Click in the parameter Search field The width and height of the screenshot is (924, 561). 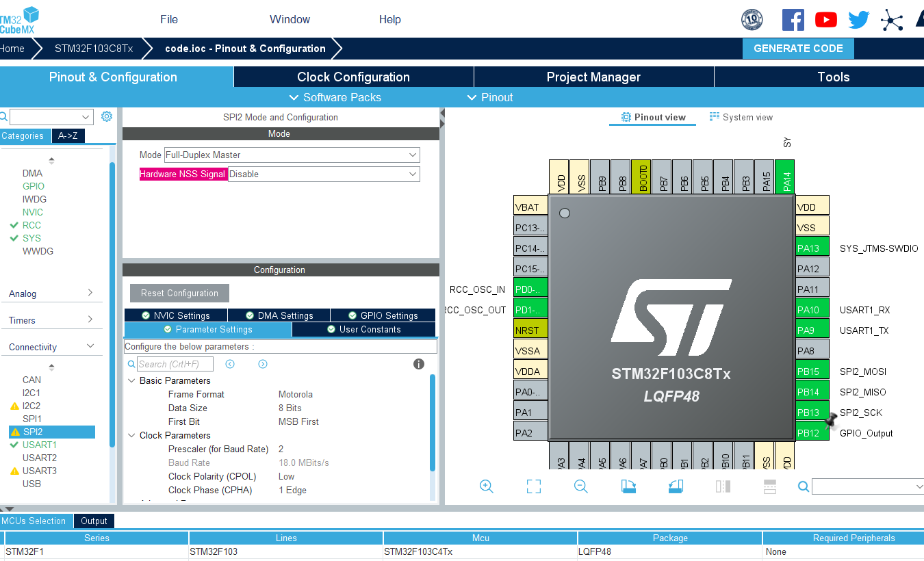tap(175, 364)
